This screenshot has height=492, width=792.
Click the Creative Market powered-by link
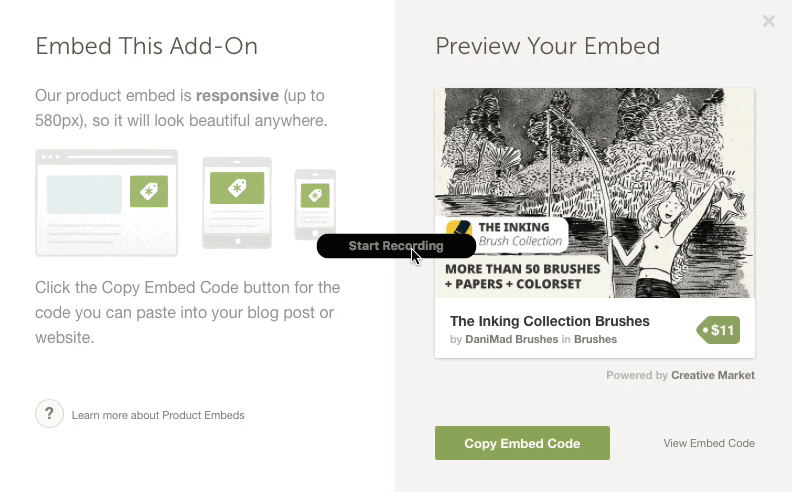(713, 375)
